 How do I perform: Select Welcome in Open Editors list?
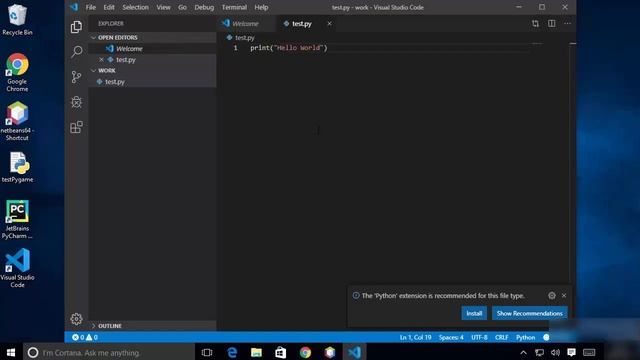tap(152, 49)
